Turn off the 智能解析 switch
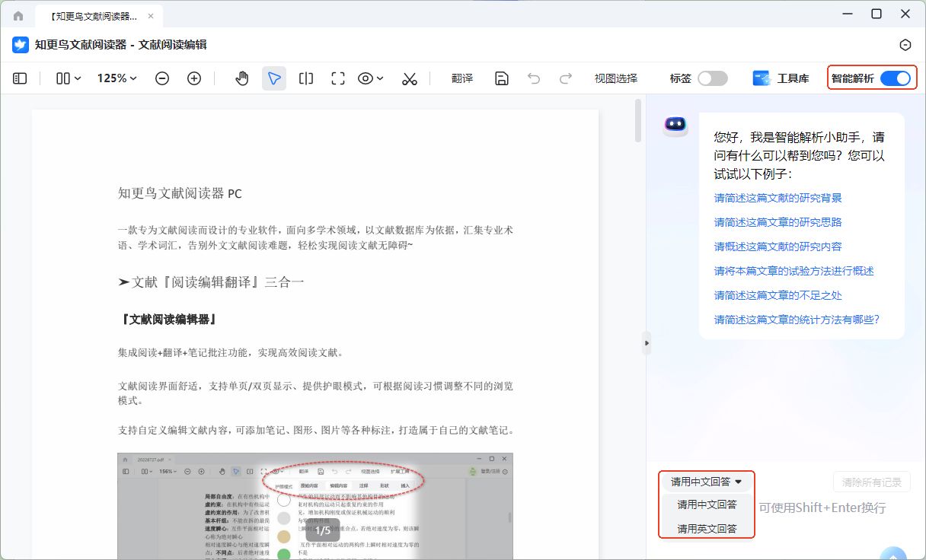 coord(896,78)
